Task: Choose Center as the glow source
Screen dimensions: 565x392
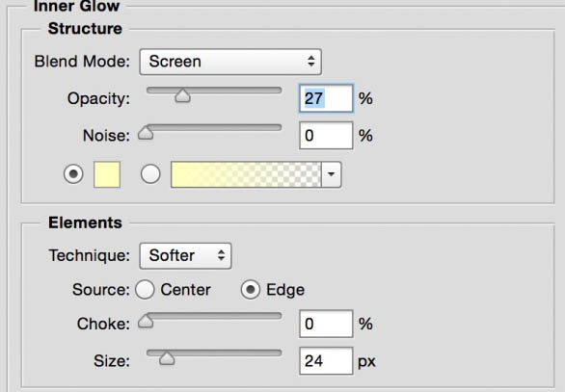Action: [145, 289]
